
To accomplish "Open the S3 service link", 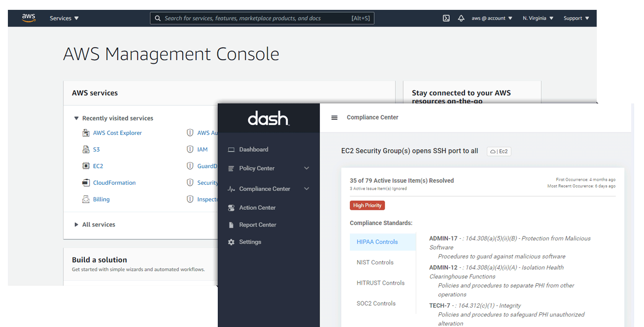I will [97, 149].
